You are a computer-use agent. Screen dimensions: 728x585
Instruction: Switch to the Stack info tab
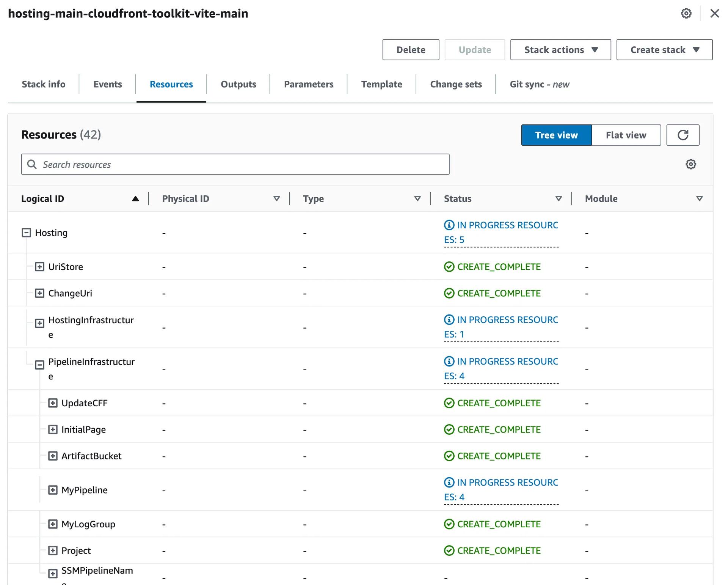[43, 84]
